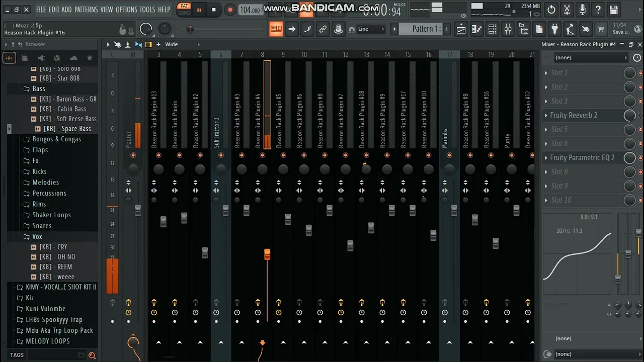Click the add pattern plus button

tap(446, 29)
